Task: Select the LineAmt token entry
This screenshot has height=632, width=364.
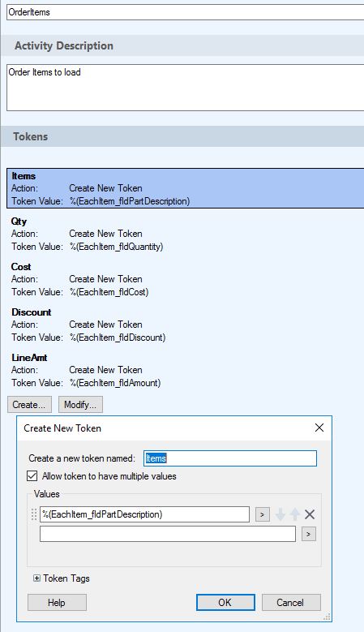Action: tap(185, 370)
